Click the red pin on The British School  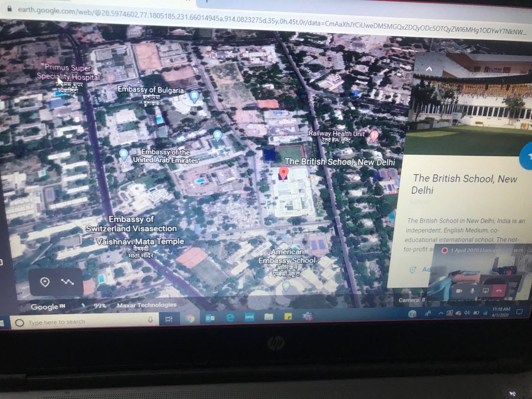pos(283,173)
